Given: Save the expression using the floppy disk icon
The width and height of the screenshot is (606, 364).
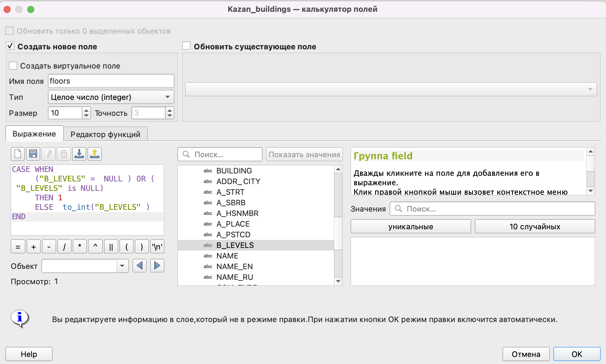Looking at the screenshot, I should tap(33, 154).
